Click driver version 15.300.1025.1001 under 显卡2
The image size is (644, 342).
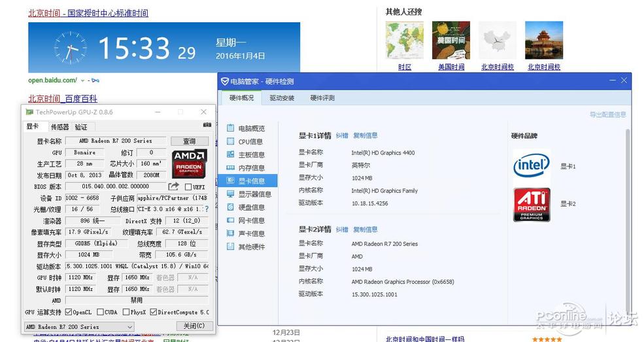(374, 294)
